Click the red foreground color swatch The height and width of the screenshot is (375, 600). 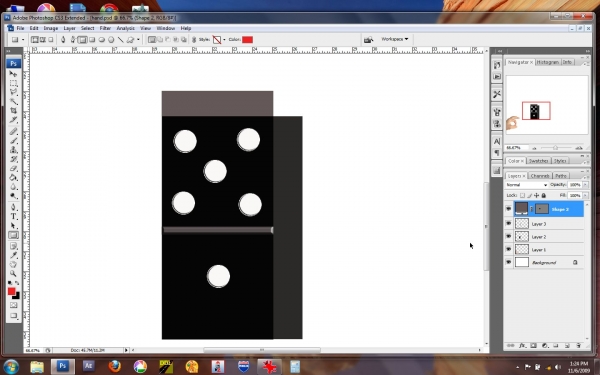[11, 291]
